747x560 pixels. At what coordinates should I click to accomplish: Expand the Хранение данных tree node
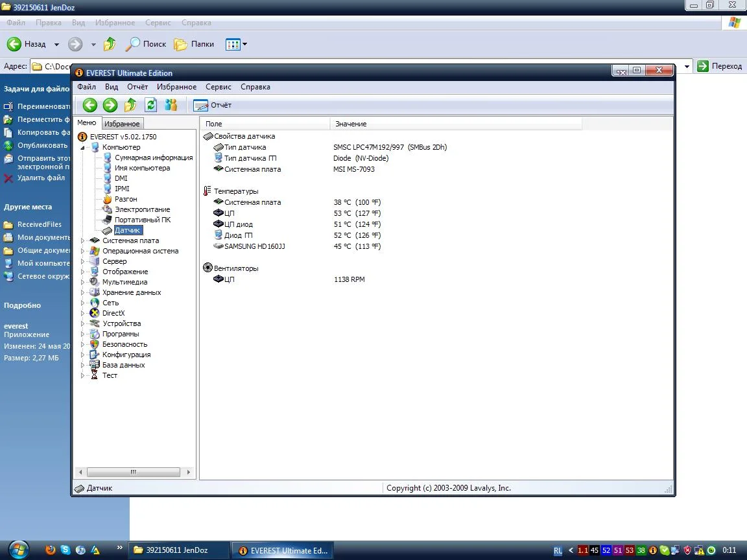pos(82,292)
